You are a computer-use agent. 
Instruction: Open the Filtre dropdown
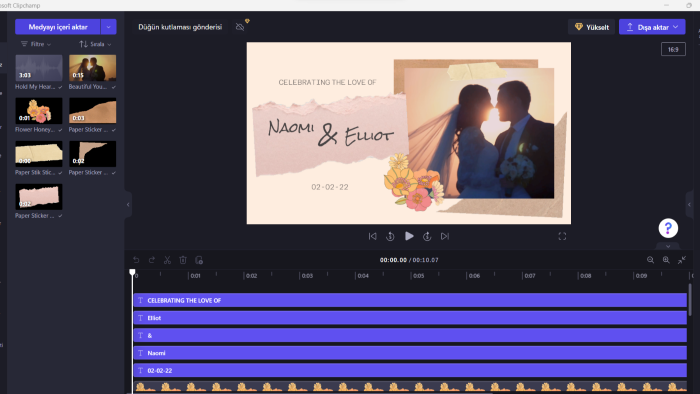pyautogui.click(x=36, y=44)
